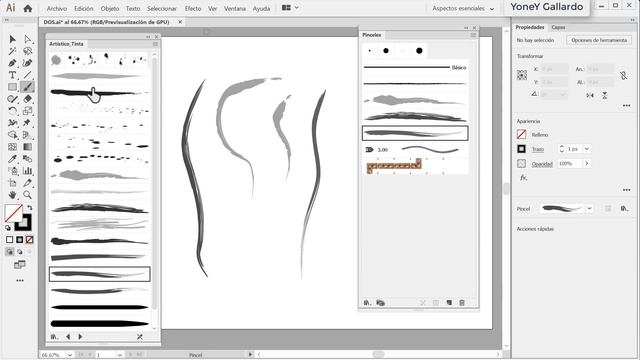
Task: Select the Magic Wand tool
Action: pos(12,51)
